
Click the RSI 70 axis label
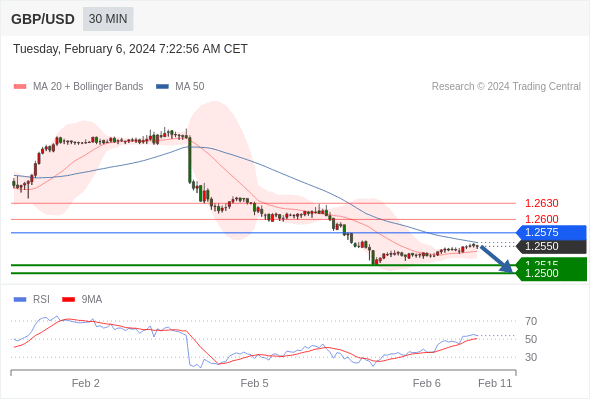click(x=531, y=321)
